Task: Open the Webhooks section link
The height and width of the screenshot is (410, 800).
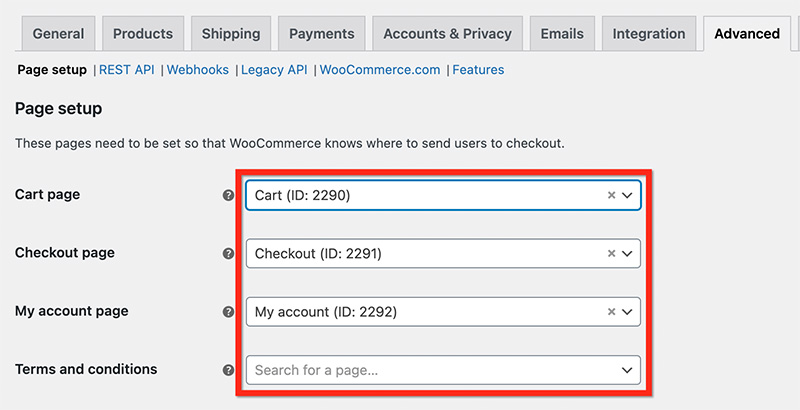Action: click(x=197, y=70)
